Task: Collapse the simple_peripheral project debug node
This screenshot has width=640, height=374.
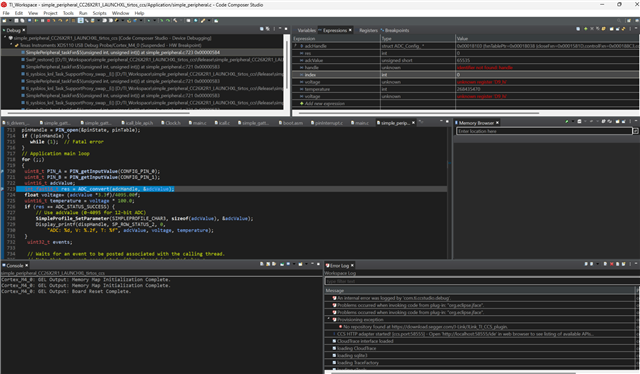Action: (5, 38)
